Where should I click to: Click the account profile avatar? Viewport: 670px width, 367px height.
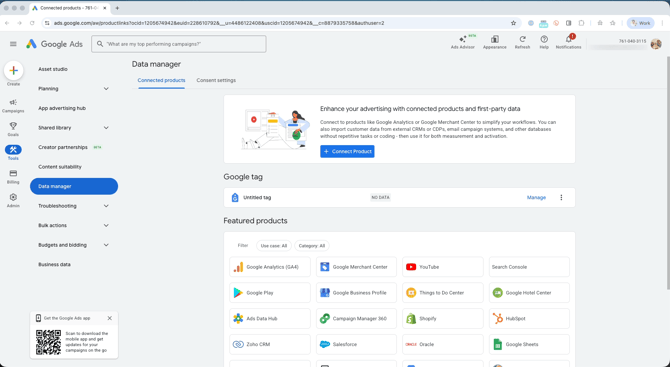[x=656, y=44]
